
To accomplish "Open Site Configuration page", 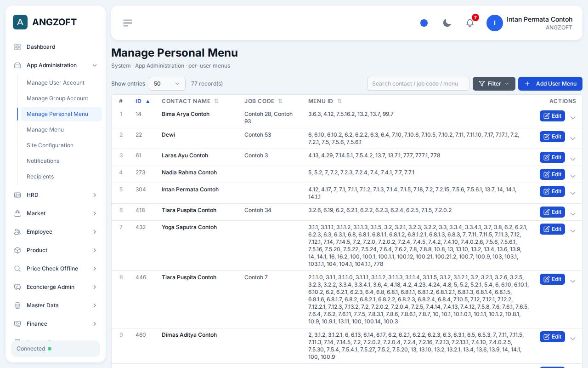I will click(61, 145).
